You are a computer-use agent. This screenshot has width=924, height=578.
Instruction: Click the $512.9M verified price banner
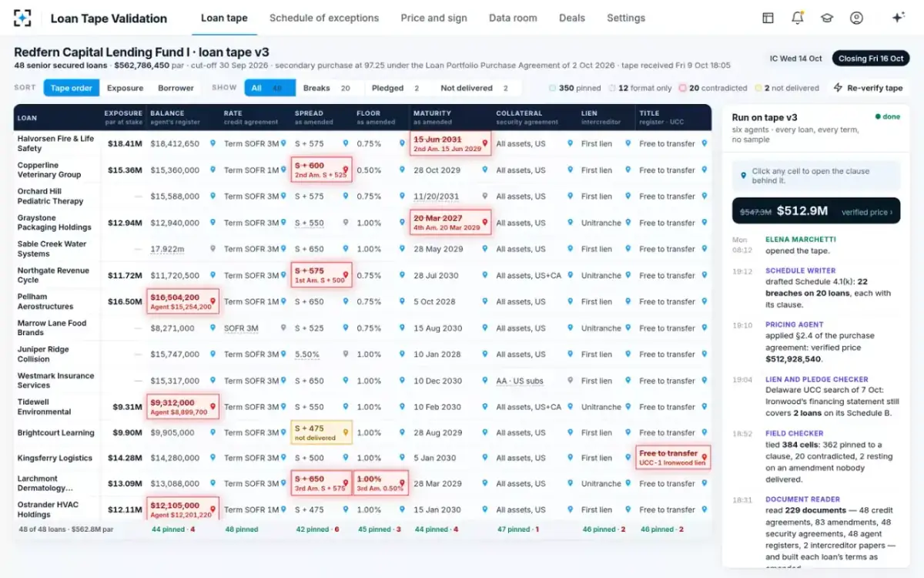[816, 211]
